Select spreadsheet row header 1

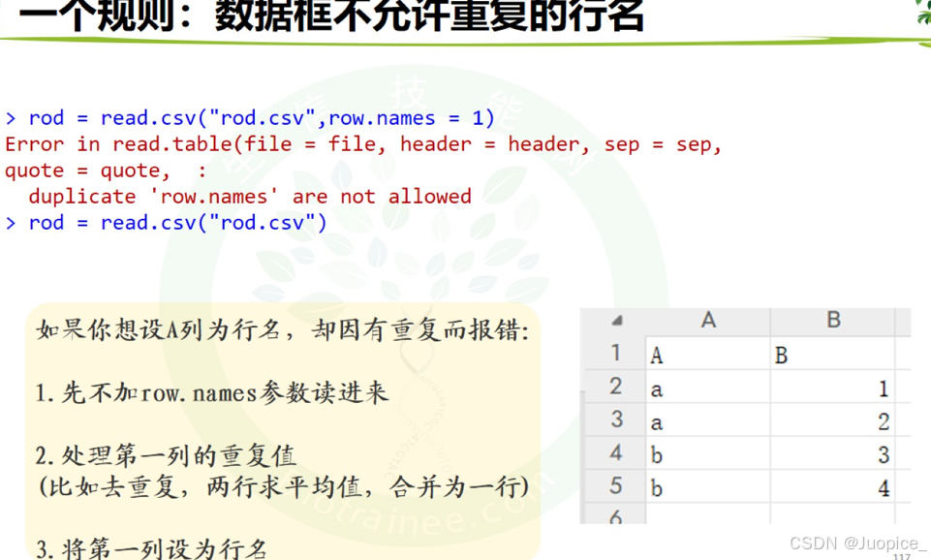(615, 354)
